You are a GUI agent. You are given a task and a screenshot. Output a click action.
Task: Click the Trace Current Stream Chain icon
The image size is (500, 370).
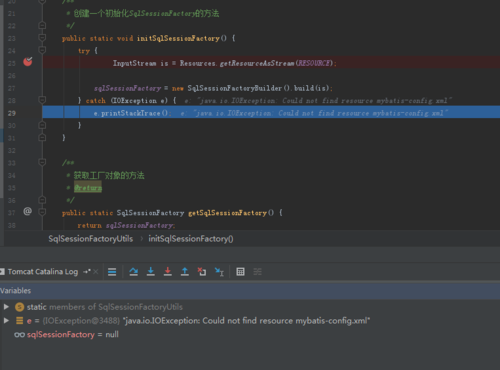pos(257,272)
